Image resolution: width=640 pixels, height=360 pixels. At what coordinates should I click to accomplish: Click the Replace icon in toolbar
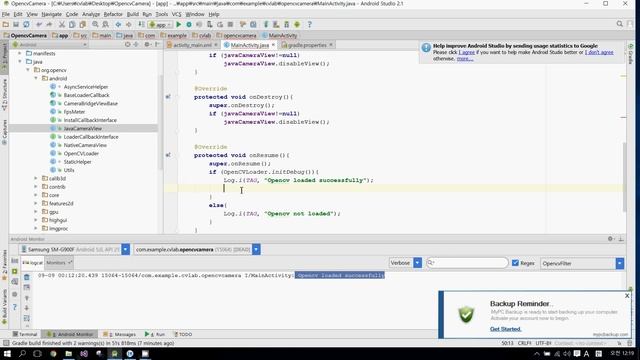pyautogui.click(x=105, y=24)
